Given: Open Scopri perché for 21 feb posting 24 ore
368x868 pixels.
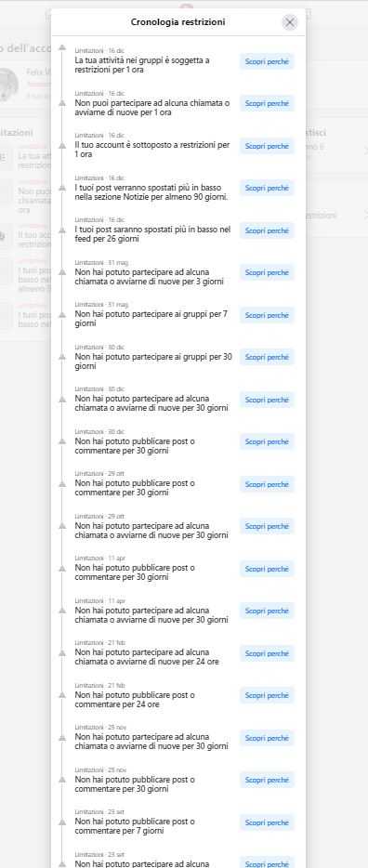Looking at the screenshot, I should tap(267, 695).
